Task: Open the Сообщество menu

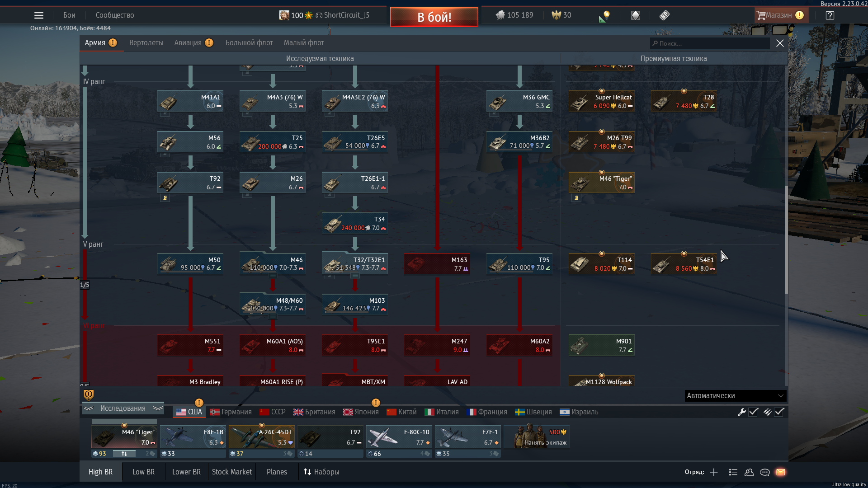Action: click(x=115, y=15)
